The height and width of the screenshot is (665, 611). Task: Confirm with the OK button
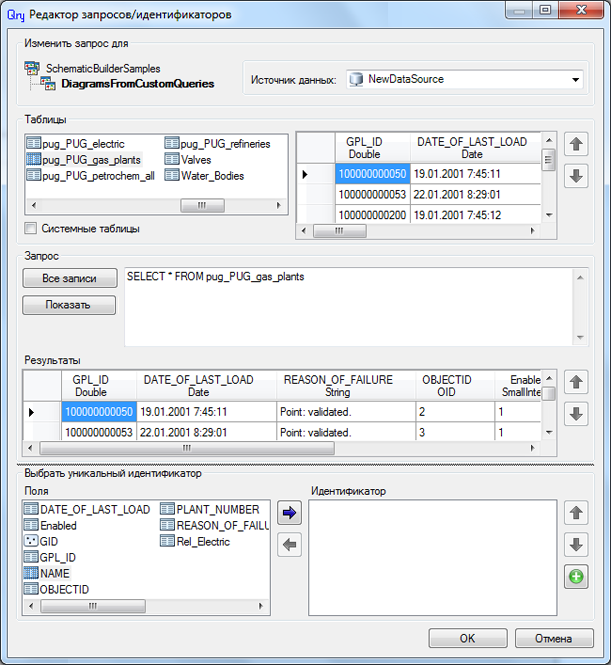click(468, 638)
